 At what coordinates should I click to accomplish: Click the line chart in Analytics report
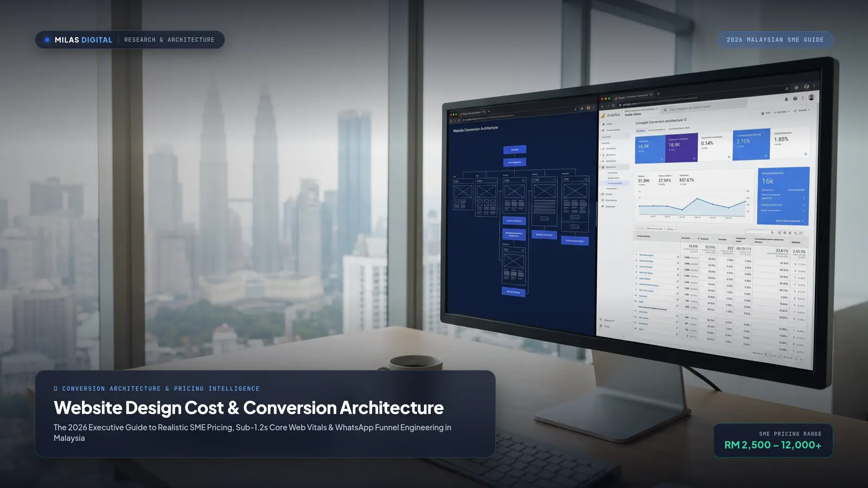pyautogui.click(x=693, y=206)
